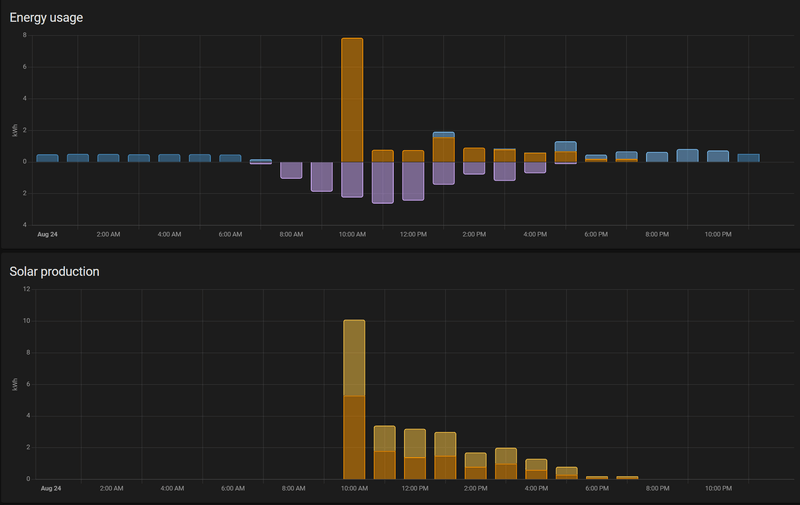
Task: Click the "6:00 AM" axis label under Energy usage
Action: tap(230, 235)
